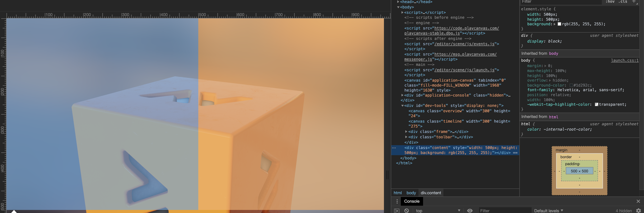Select body in the breadcrumb bar
The height and width of the screenshot is (213, 644).
411,193
